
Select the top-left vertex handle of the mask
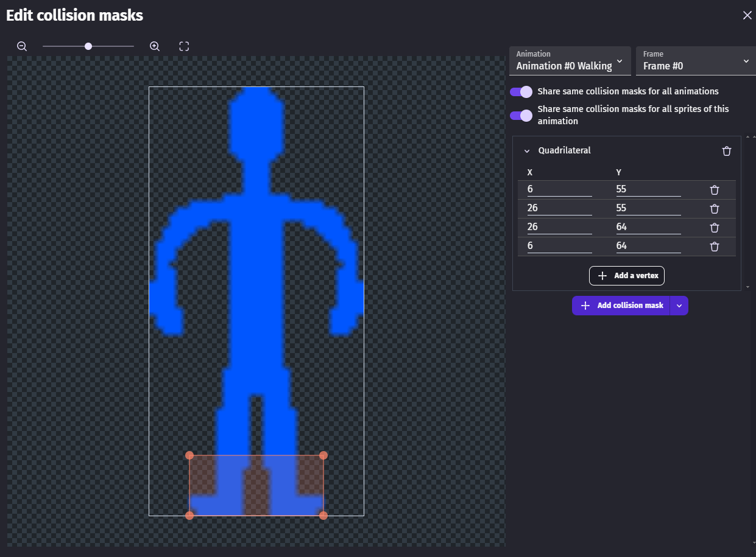click(x=189, y=455)
